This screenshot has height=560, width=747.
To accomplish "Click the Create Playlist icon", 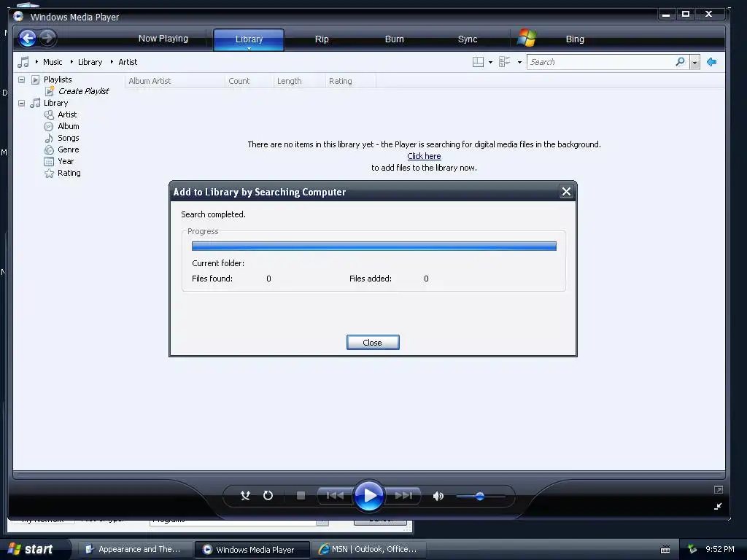I will [50, 91].
